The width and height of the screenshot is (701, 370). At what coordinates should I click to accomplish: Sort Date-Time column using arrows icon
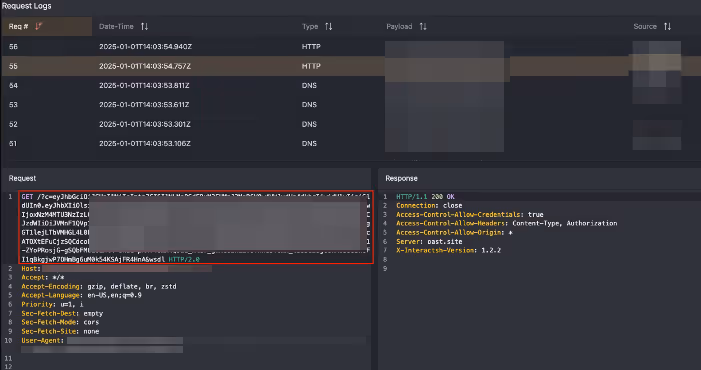click(x=144, y=26)
